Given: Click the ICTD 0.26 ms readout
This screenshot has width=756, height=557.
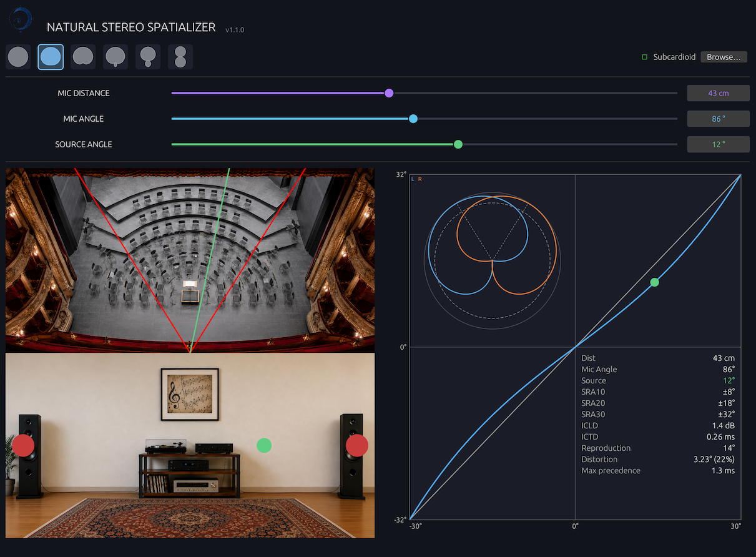Looking at the screenshot, I should pyautogui.click(x=658, y=437).
